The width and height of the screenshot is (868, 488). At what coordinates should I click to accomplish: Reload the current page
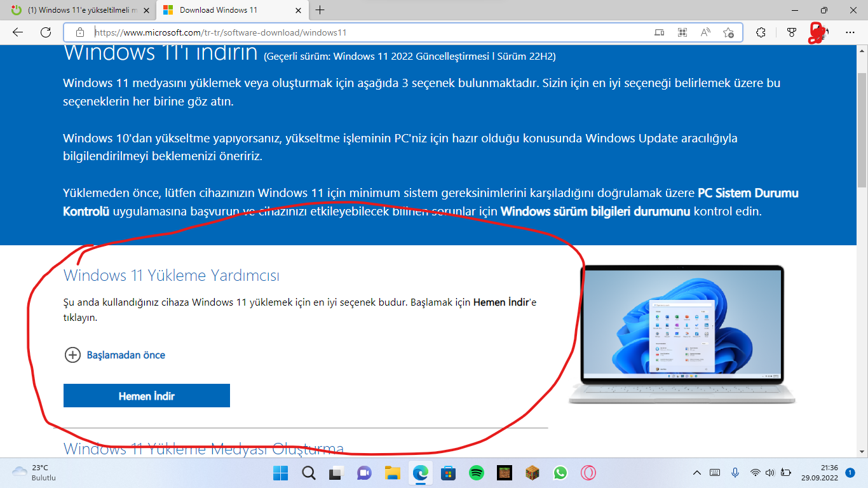(46, 32)
